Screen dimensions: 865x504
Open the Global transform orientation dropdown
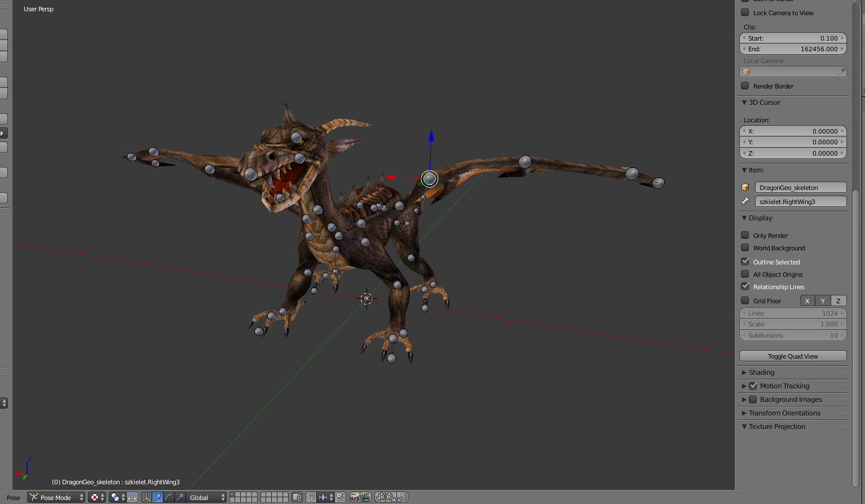click(206, 497)
